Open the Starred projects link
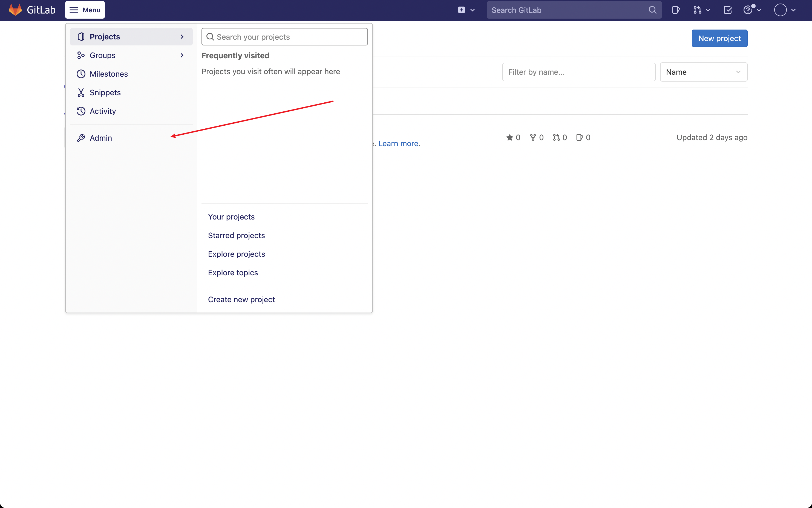 236,235
